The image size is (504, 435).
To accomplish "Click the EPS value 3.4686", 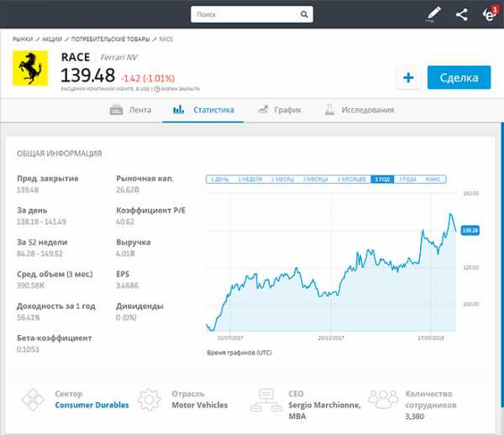I will [x=128, y=286].
